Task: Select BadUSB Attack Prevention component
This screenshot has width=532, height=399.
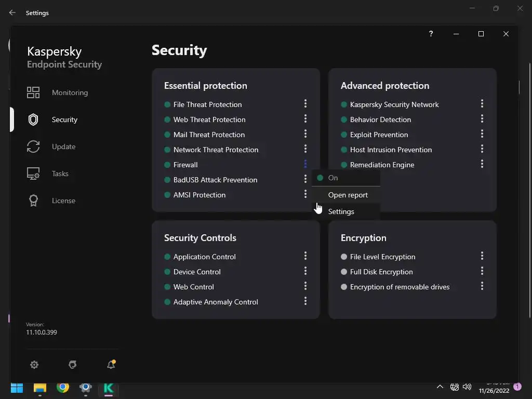Action: pyautogui.click(x=215, y=180)
